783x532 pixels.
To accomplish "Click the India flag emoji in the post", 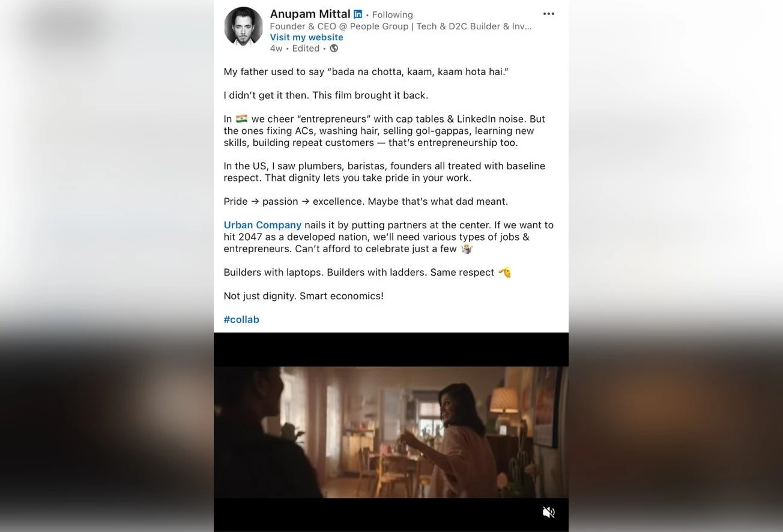I will [241, 119].
